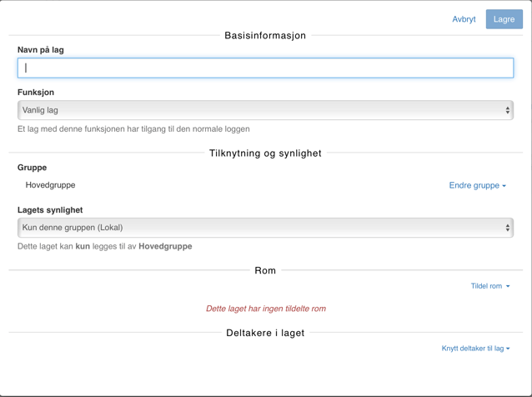Focus the Navn på lag text field
This screenshot has width=532, height=397.
pyautogui.click(x=265, y=68)
